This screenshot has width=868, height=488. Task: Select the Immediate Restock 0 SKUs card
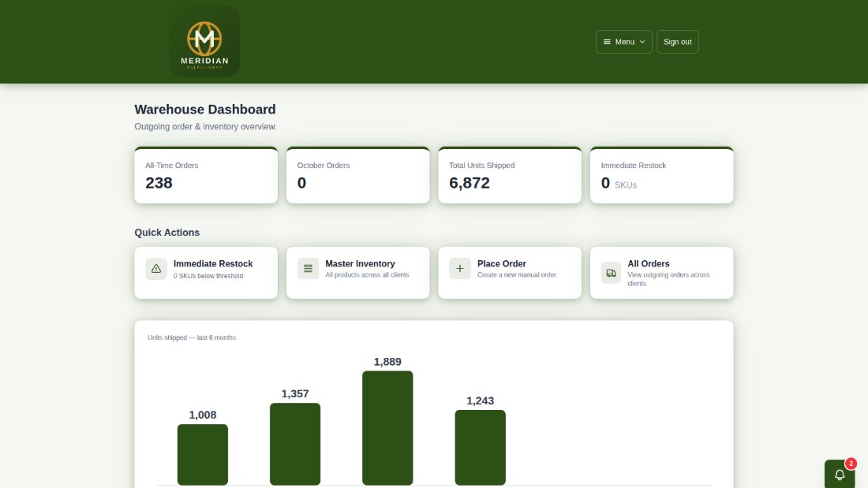pyautogui.click(x=661, y=175)
